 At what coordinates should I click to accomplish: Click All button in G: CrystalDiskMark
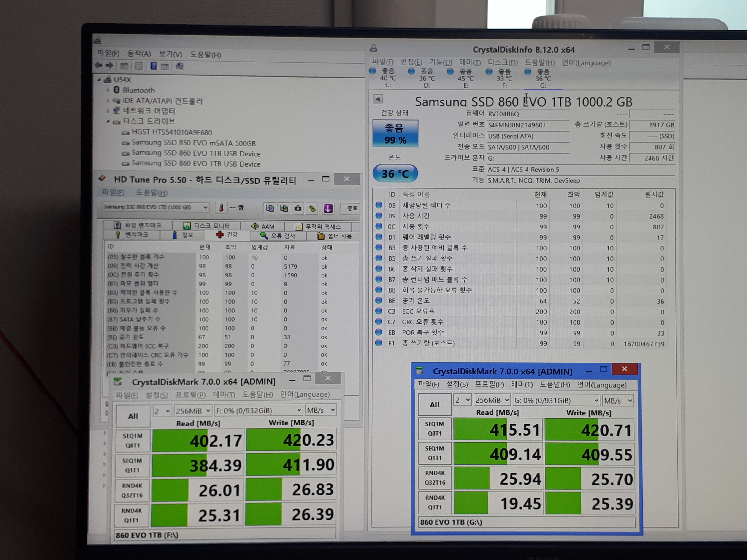coord(434,404)
